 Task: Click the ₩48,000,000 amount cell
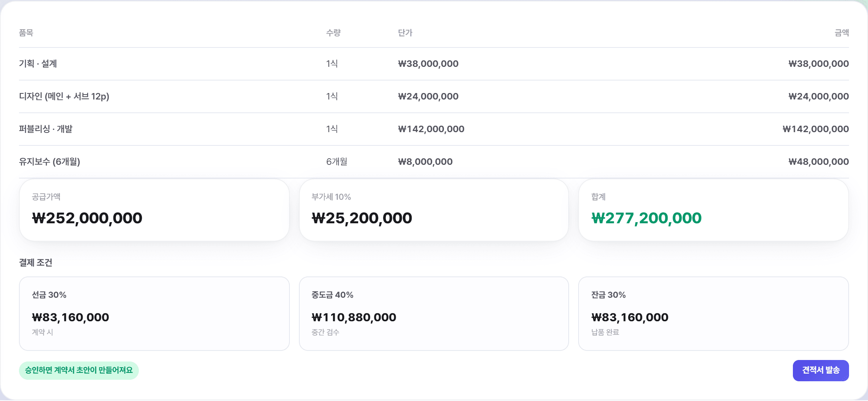pyautogui.click(x=819, y=162)
